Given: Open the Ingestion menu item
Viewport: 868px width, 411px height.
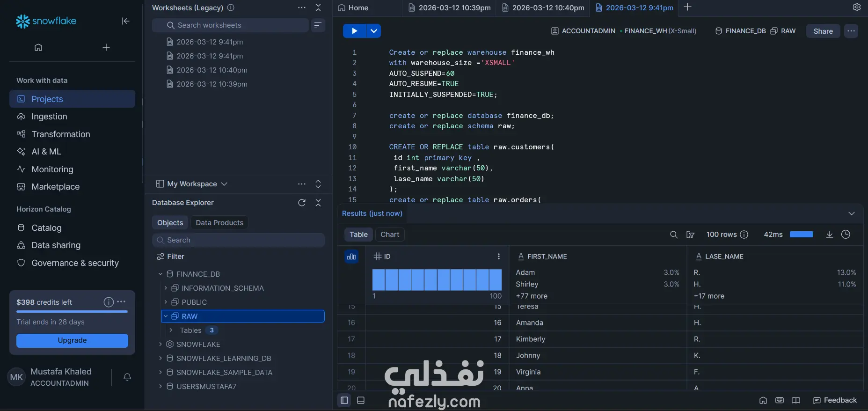Looking at the screenshot, I should tap(72, 117).
